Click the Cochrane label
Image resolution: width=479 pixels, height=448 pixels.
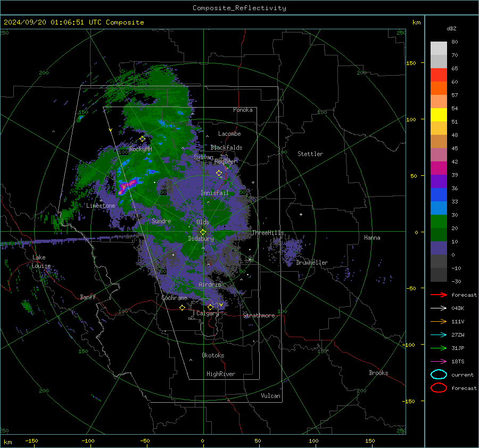174,298
